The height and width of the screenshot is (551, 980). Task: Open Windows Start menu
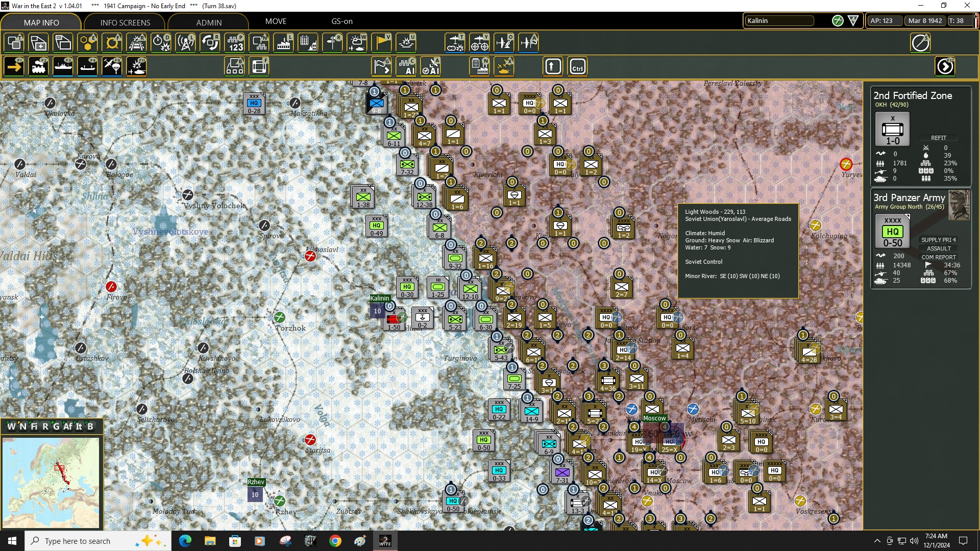[12, 541]
